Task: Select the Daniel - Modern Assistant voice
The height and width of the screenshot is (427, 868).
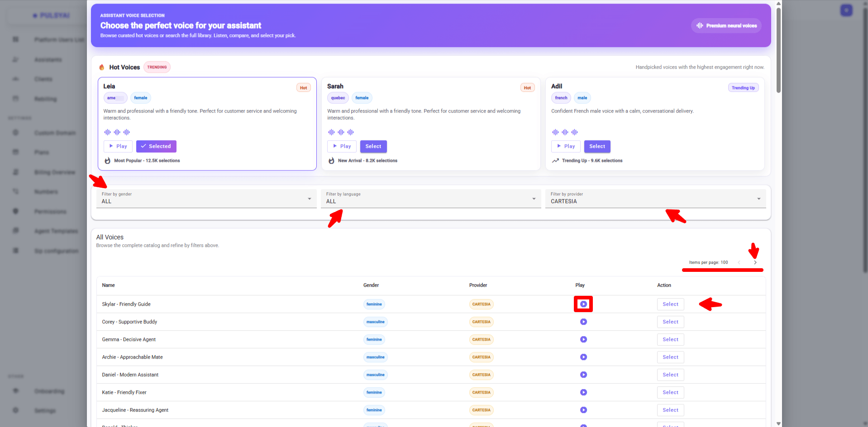Action: [x=670, y=375]
